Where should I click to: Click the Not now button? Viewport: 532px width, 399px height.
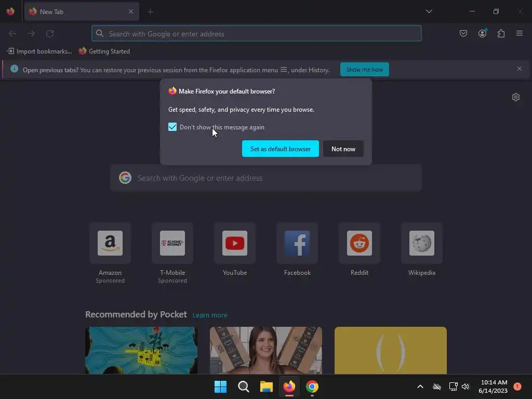pyautogui.click(x=343, y=149)
